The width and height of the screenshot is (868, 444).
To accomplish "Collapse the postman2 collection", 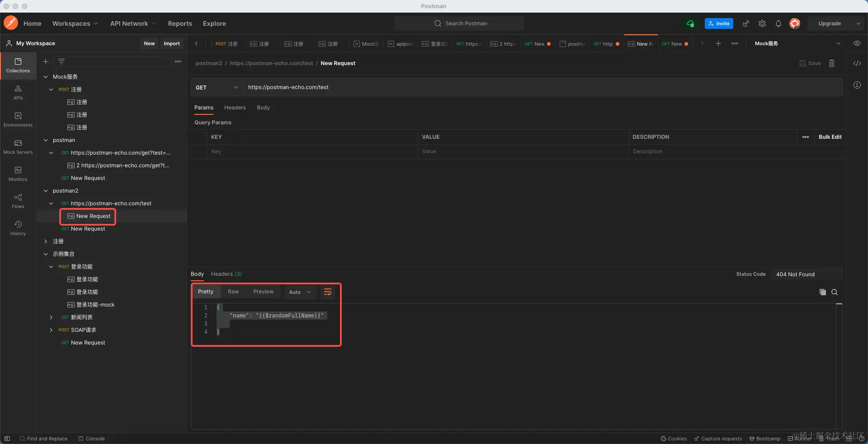I will 46,191.
